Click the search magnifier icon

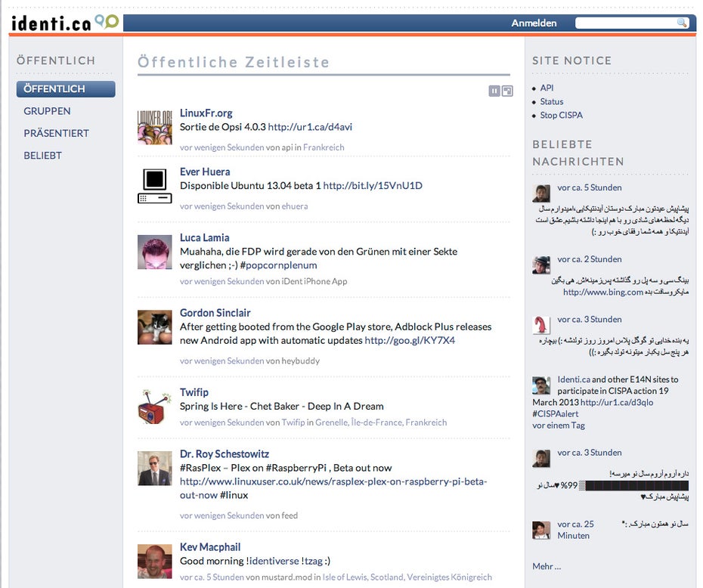[682, 23]
